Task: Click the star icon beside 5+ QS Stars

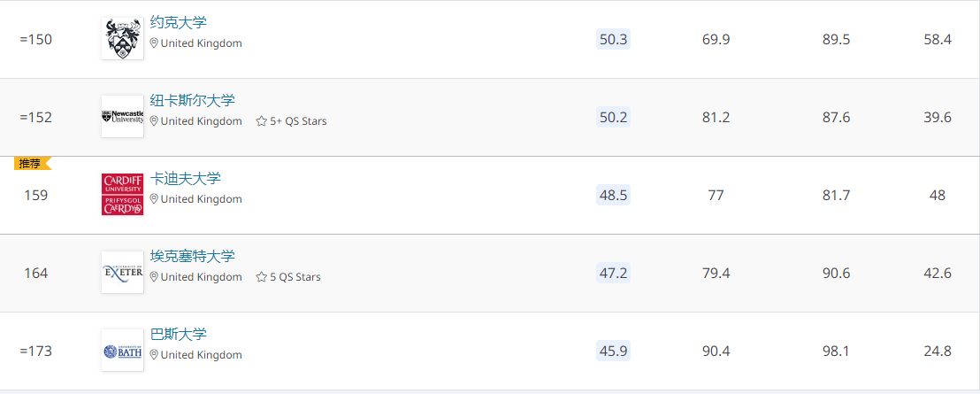Action: tap(261, 121)
